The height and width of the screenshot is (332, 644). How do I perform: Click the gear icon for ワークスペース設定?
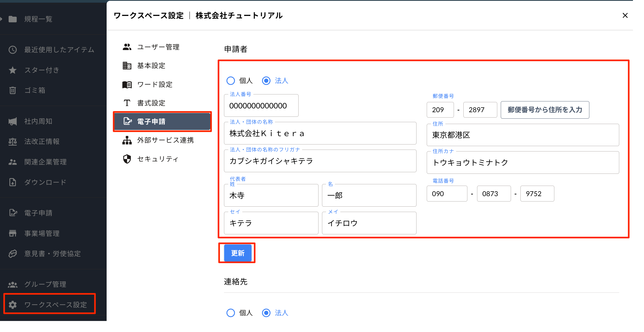(13, 305)
